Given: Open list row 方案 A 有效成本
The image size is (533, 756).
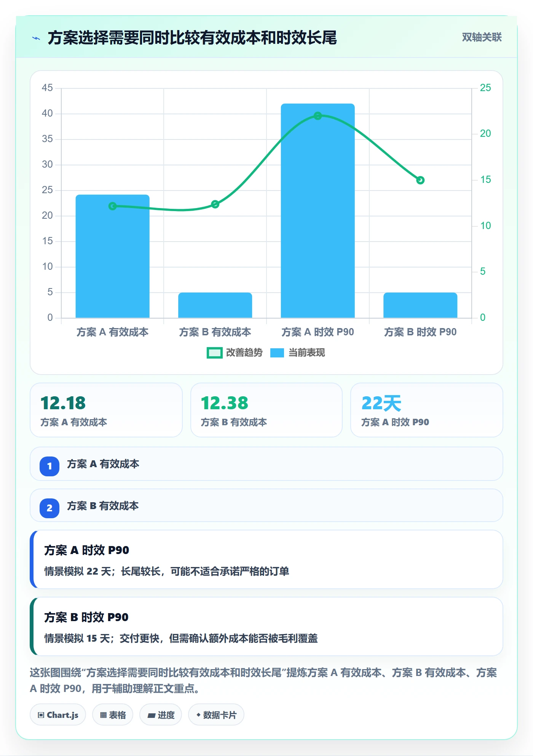Looking at the screenshot, I should pos(266,464).
